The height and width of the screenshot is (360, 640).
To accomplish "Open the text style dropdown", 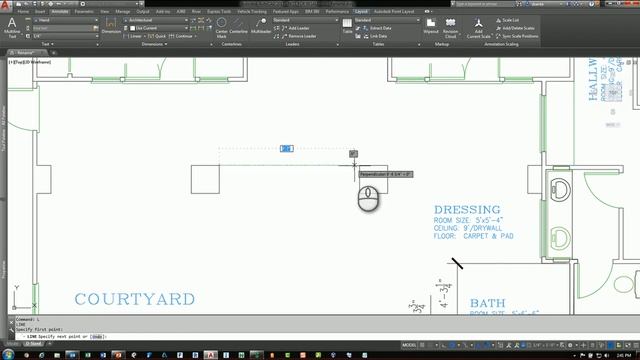I will pos(66,20).
